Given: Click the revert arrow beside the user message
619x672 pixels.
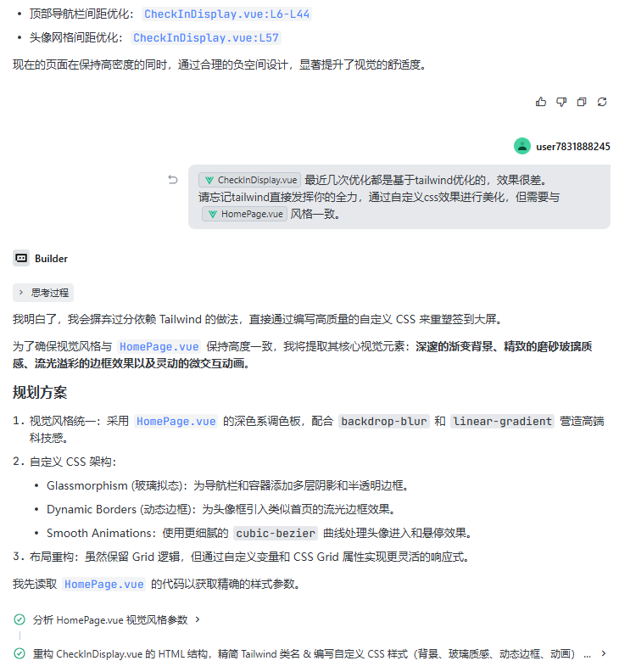Looking at the screenshot, I should pyautogui.click(x=173, y=180).
